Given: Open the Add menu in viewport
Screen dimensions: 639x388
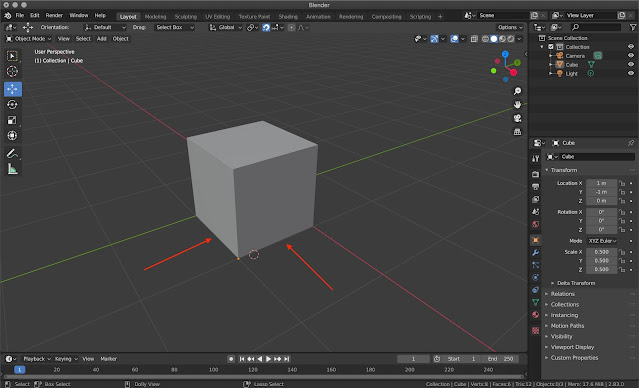Looking at the screenshot, I should 101,39.
